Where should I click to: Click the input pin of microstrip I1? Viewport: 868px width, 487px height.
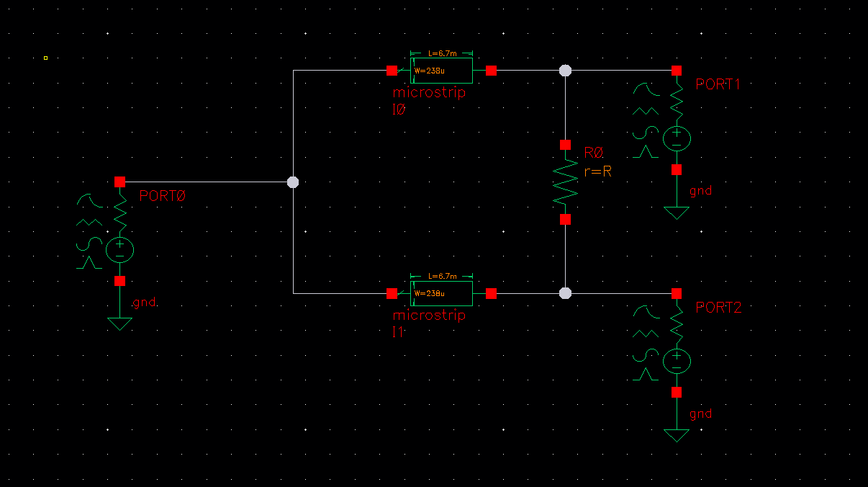click(x=392, y=293)
